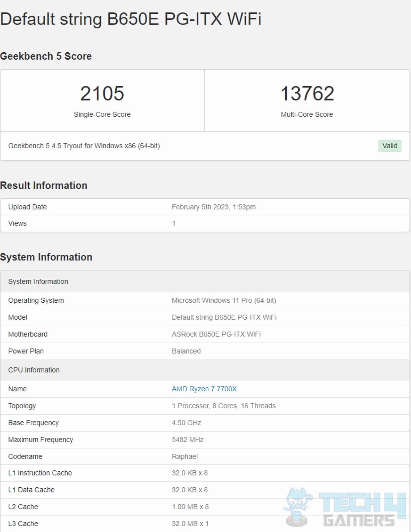Select the single-core score 2105
Viewport: 411px width, 532px height.
pyautogui.click(x=102, y=93)
